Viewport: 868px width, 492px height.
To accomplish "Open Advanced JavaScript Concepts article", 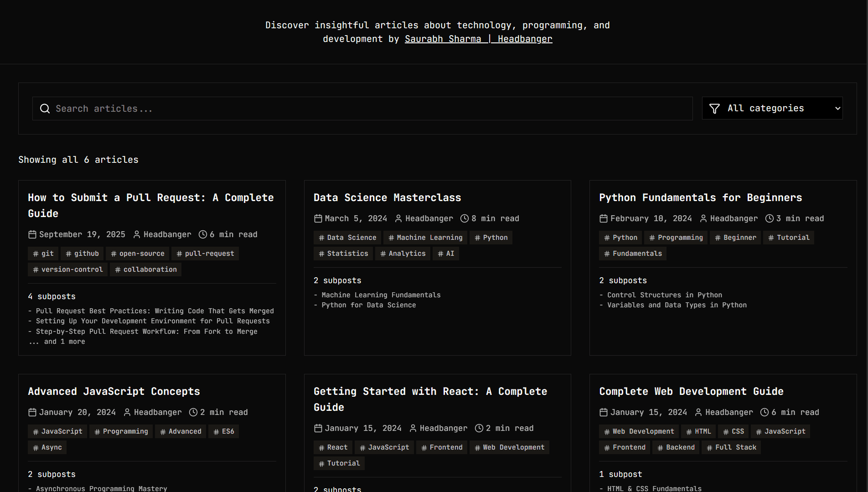I will [x=114, y=392].
